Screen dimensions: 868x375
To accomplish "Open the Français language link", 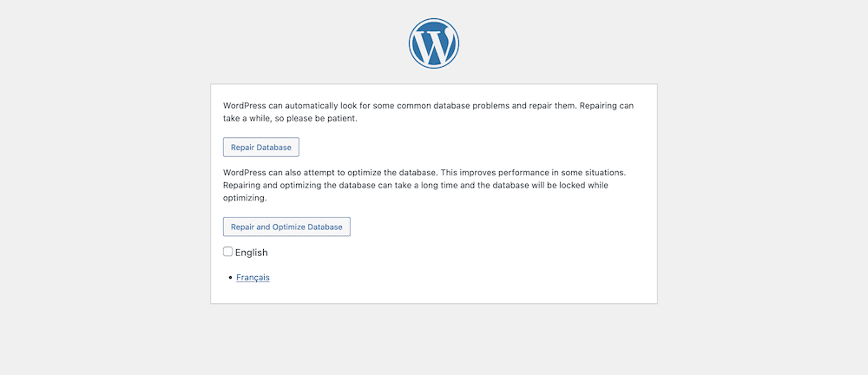I will tap(253, 278).
